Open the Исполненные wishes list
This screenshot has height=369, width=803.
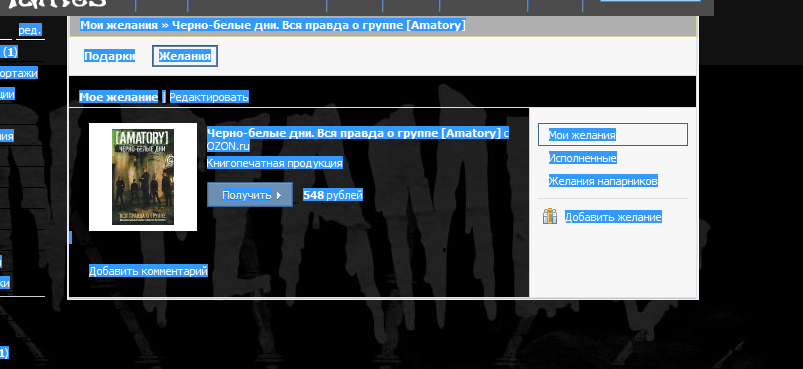(x=583, y=158)
